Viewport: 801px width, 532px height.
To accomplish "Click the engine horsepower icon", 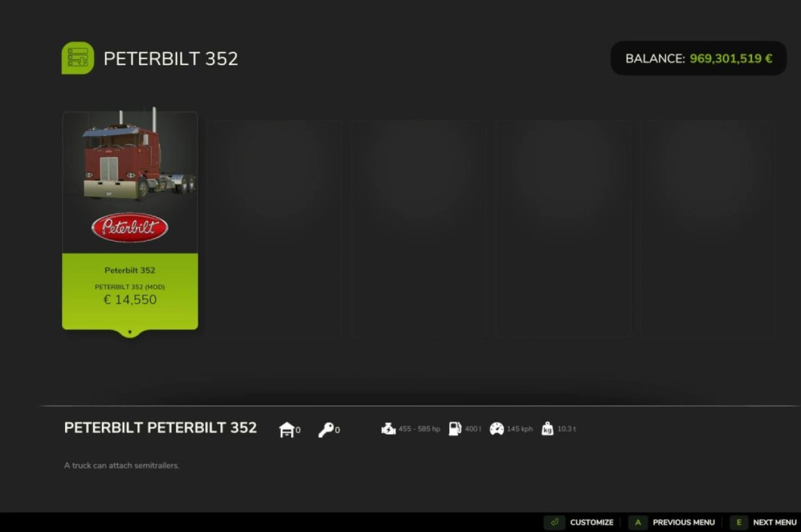I will tap(389, 429).
